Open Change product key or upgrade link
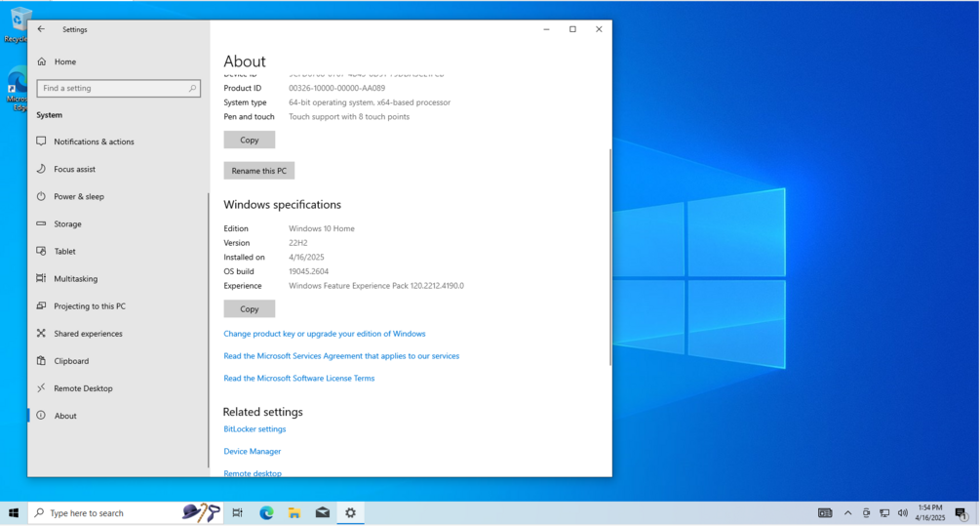This screenshot has width=980, height=526. click(325, 334)
